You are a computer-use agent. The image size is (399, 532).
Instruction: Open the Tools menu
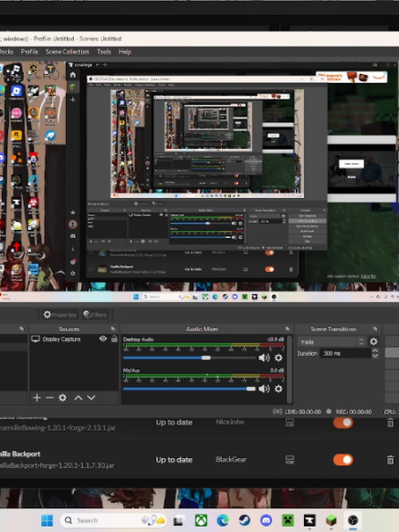pos(104,52)
